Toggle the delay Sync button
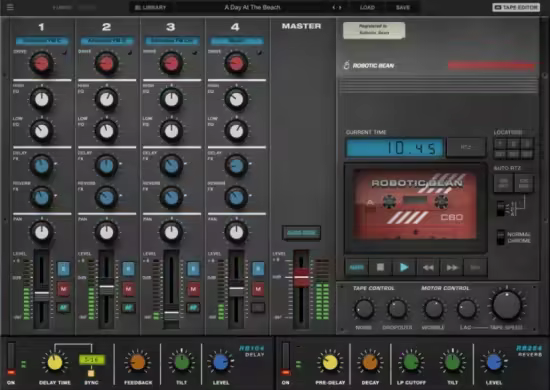Viewport: 550px width, 390px height. click(x=91, y=373)
